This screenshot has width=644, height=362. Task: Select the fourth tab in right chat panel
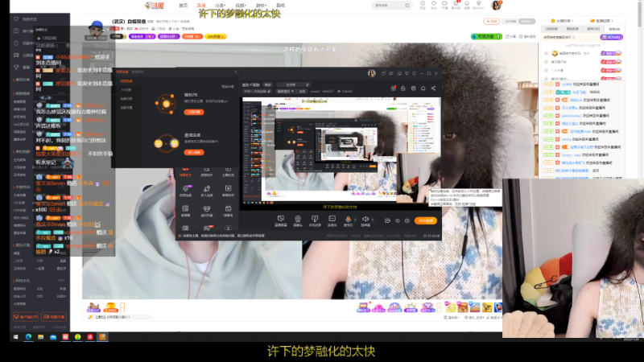point(614,29)
